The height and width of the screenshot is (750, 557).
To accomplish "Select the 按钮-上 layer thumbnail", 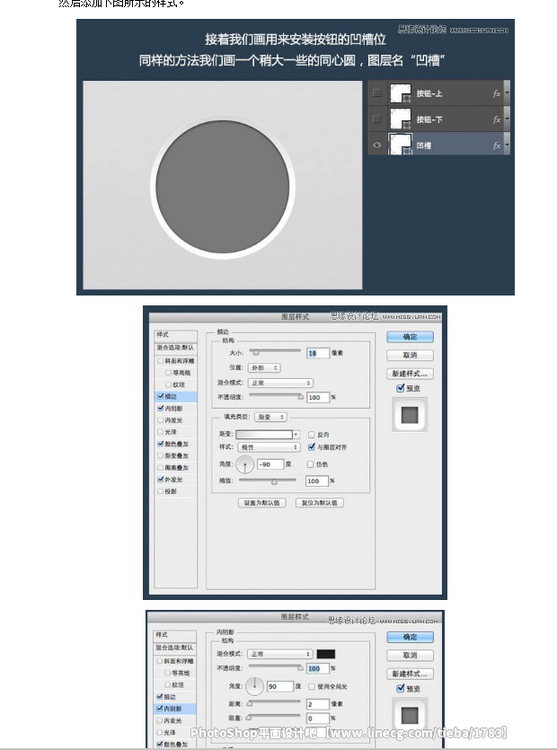I will 401,93.
